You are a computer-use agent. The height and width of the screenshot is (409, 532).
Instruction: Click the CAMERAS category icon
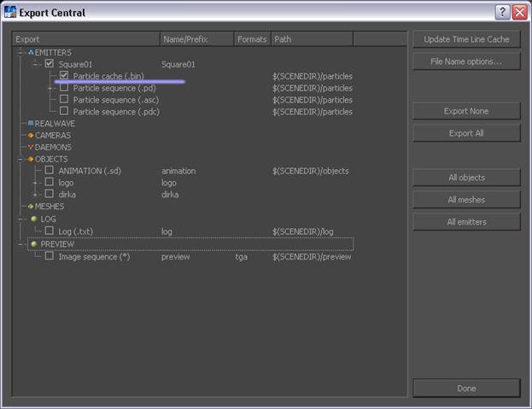(x=31, y=135)
